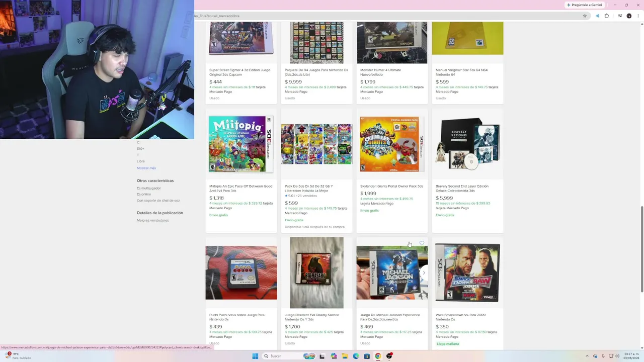644x362 pixels.
Task: Open File Explorer from the taskbar
Action: (x=345, y=356)
